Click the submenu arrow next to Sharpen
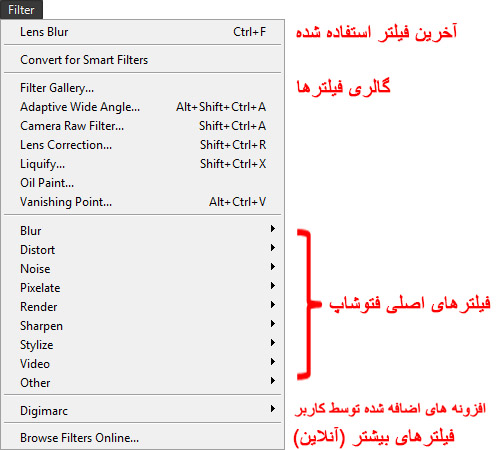The image size is (498, 450). [273, 323]
